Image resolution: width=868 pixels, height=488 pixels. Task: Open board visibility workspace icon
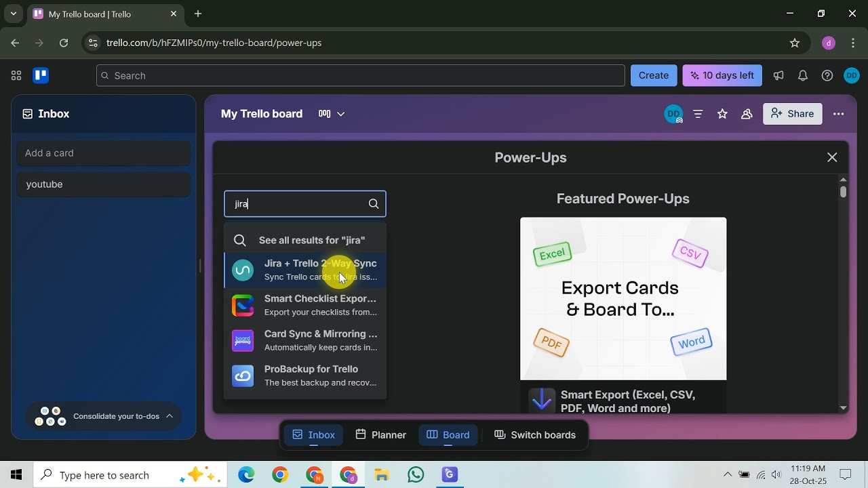pos(747,114)
